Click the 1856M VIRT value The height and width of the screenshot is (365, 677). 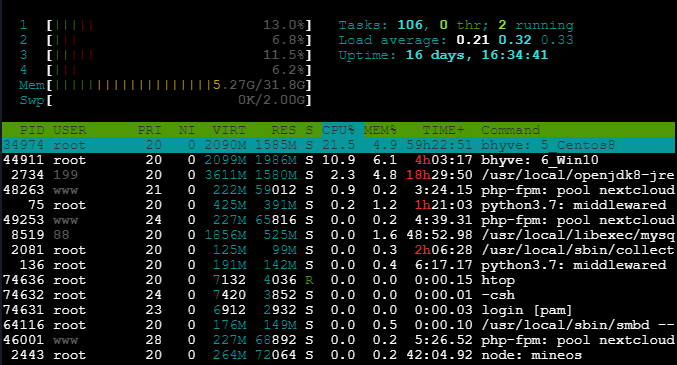[x=225, y=235]
